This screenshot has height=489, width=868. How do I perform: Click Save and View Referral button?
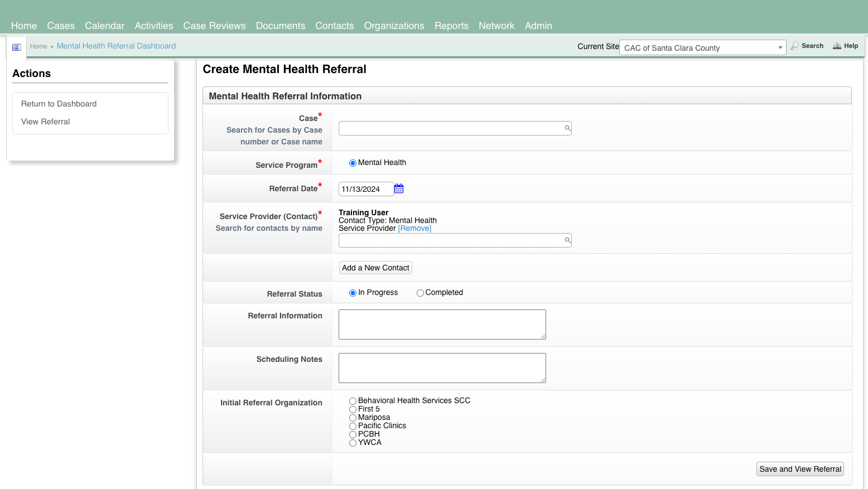click(800, 469)
